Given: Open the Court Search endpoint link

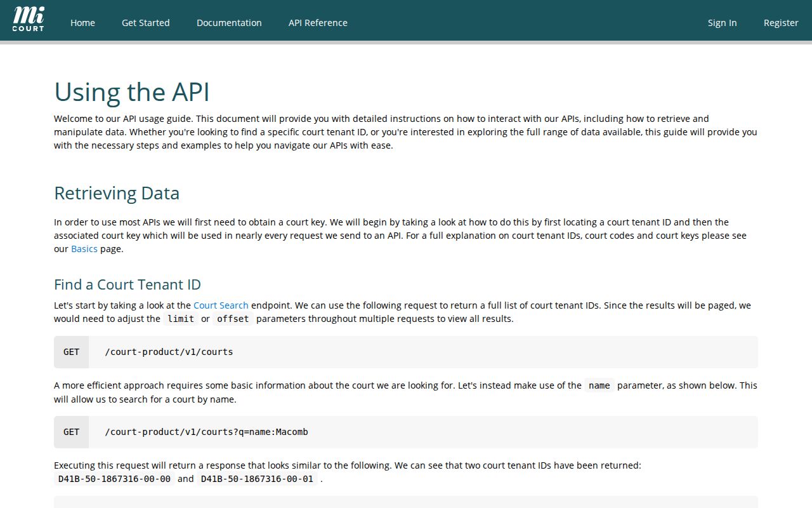Looking at the screenshot, I should [x=221, y=305].
